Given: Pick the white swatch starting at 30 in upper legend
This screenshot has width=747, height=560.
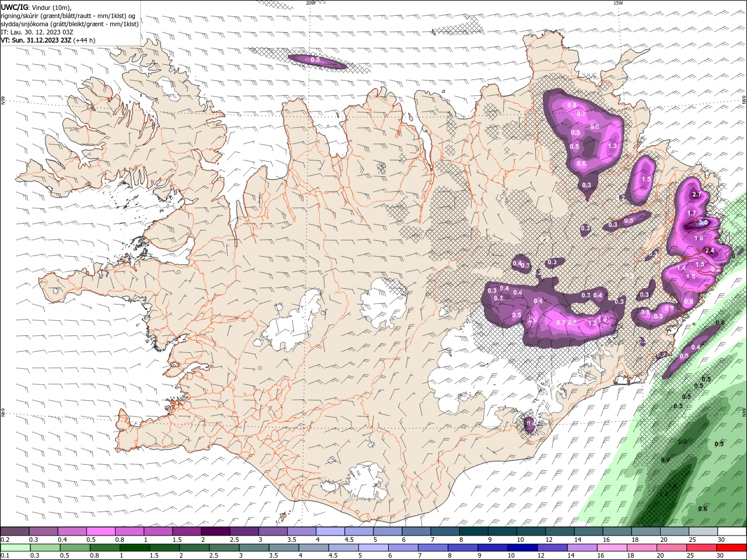Looking at the screenshot, I should tap(732, 531).
